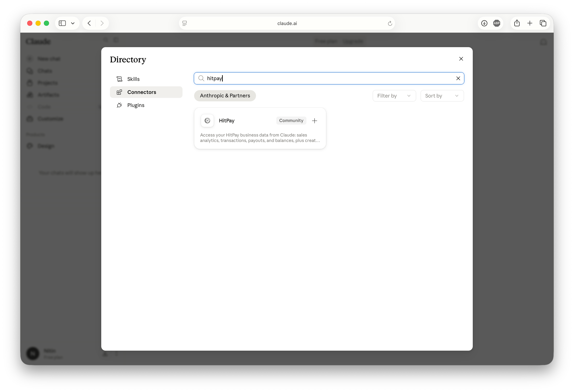
Task: Close the Directory dialog
Action: click(x=461, y=59)
